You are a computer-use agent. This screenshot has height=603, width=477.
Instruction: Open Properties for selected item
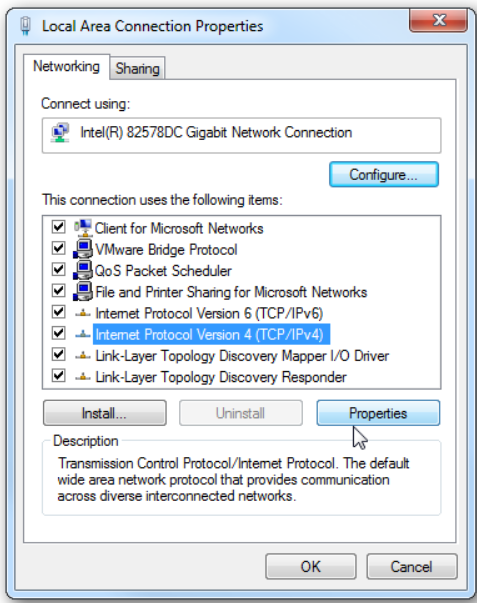tap(378, 413)
